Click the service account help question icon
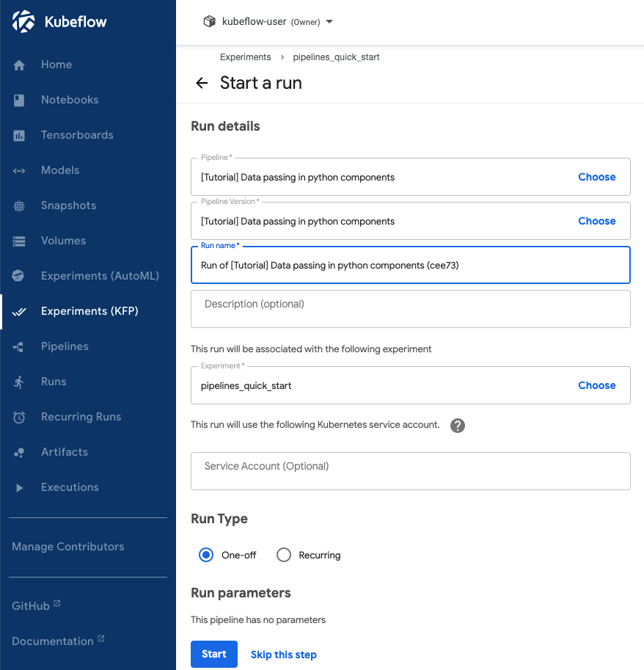644x670 pixels. pos(458,426)
